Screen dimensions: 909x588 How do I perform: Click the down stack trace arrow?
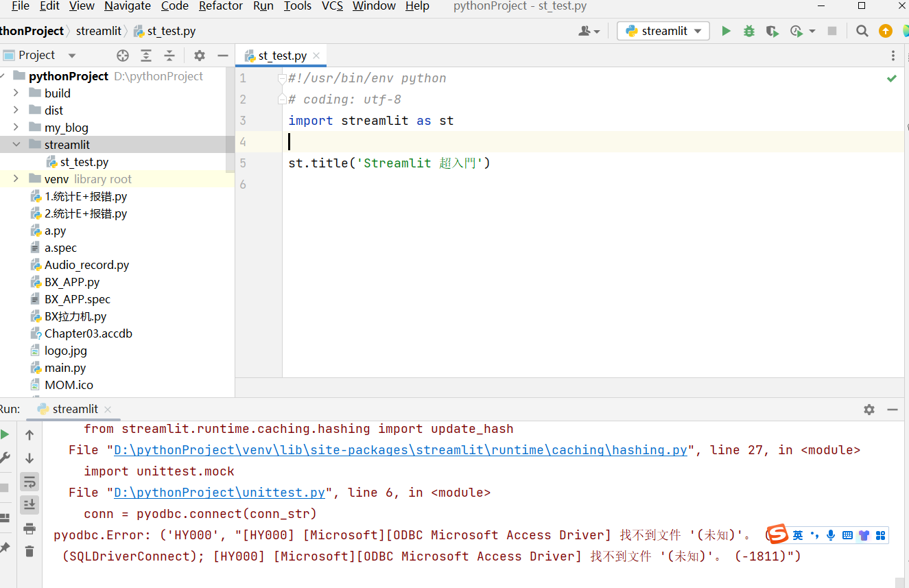(29, 458)
